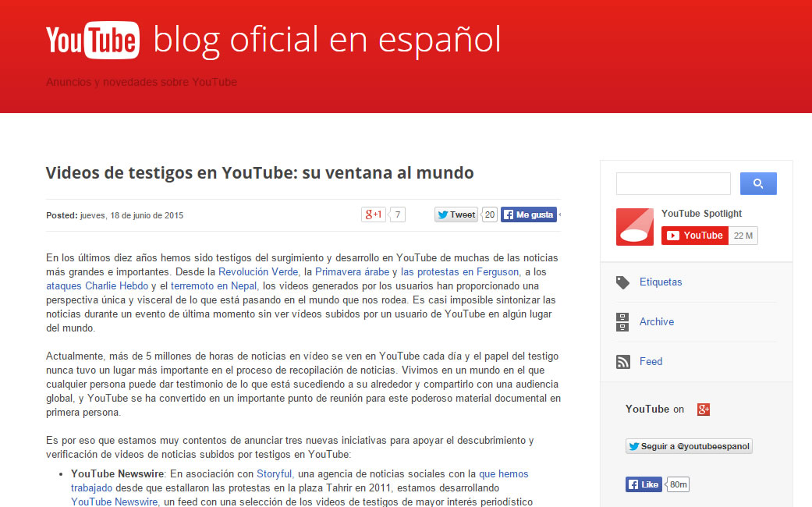This screenshot has height=507, width=812.
Task: Click the YouTube Spotlight channel avatar
Action: (x=634, y=225)
